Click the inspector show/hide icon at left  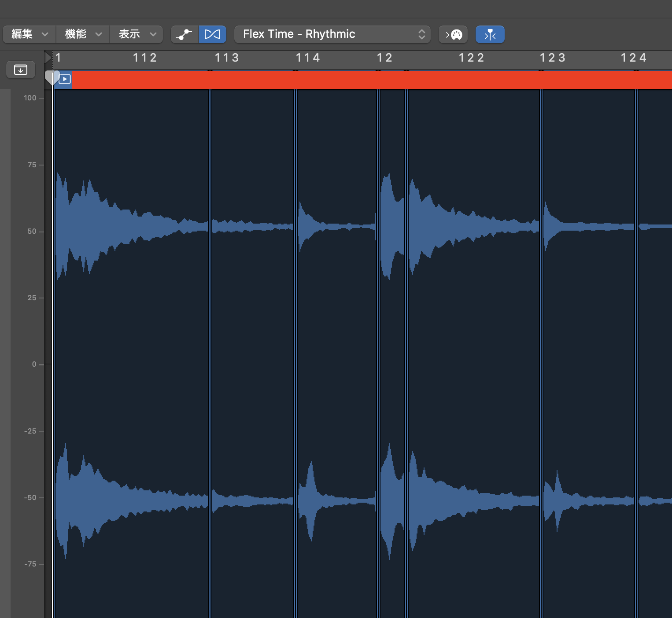pyautogui.click(x=20, y=70)
